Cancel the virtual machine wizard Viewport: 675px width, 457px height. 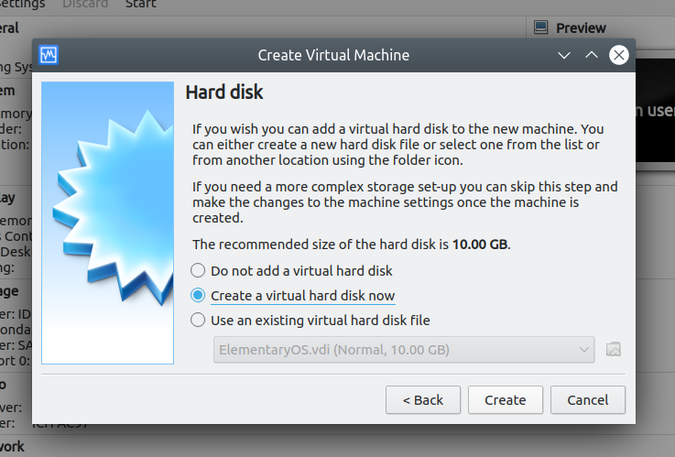point(587,400)
